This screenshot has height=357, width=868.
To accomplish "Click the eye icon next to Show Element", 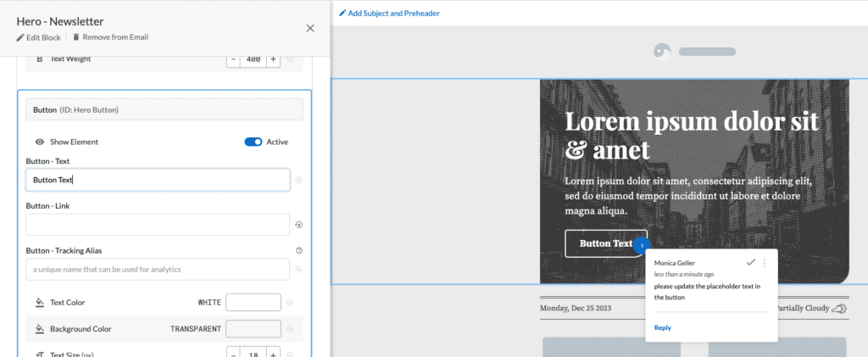I will pos(40,142).
